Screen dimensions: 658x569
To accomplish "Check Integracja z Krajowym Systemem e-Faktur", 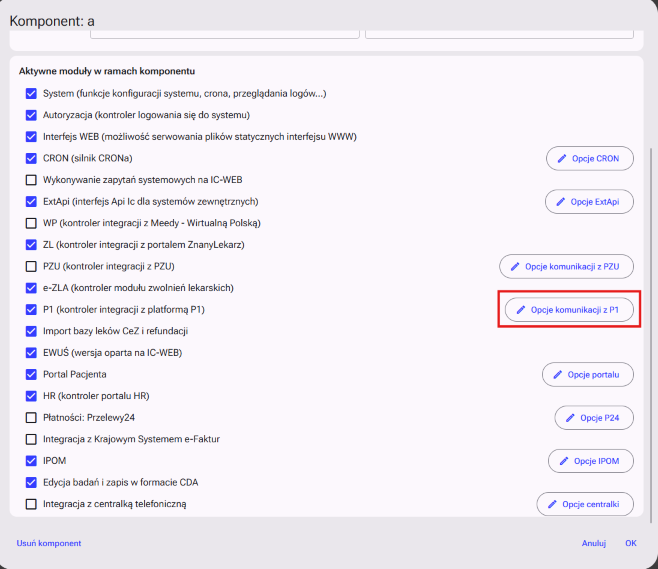I will [x=31, y=439].
